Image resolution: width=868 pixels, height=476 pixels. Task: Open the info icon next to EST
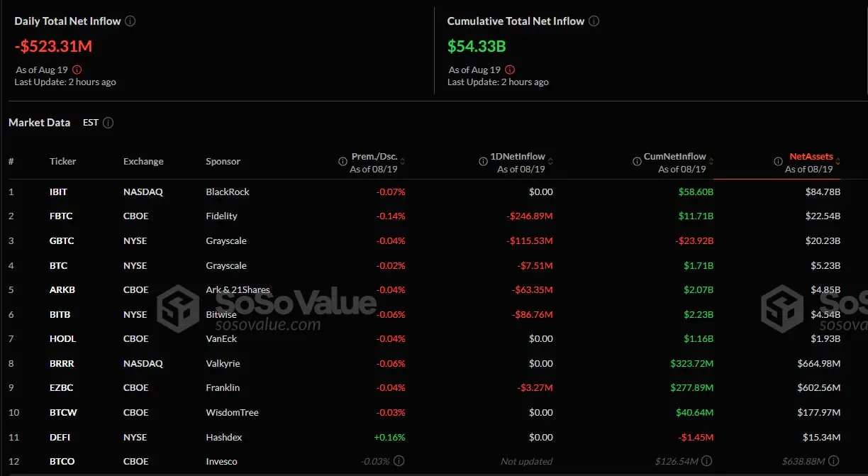pos(108,123)
